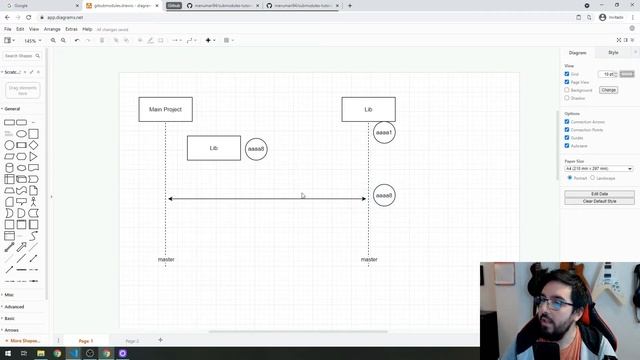Open the table dropdown in toolbar
Screen dimensions: 640x360
pyautogui.click(x=229, y=40)
